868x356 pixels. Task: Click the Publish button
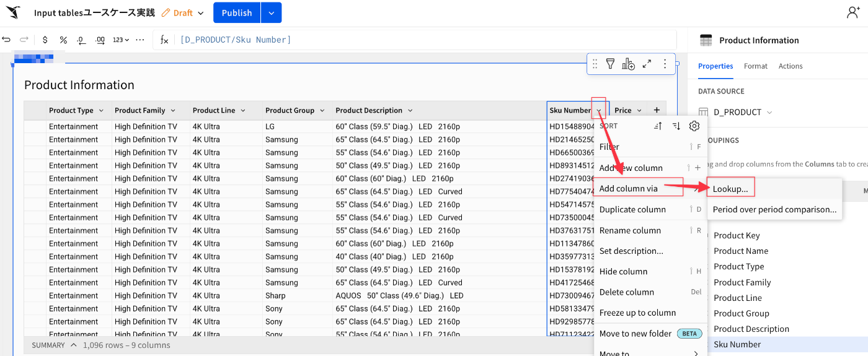click(237, 13)
